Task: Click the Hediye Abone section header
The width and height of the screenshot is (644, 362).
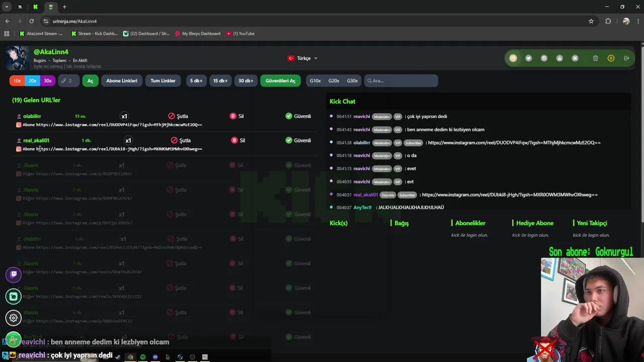Action: [534, 223]
